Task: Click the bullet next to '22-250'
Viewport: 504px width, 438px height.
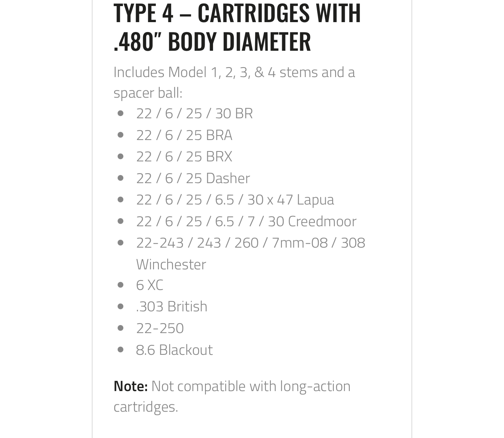Action: point(121,328)
